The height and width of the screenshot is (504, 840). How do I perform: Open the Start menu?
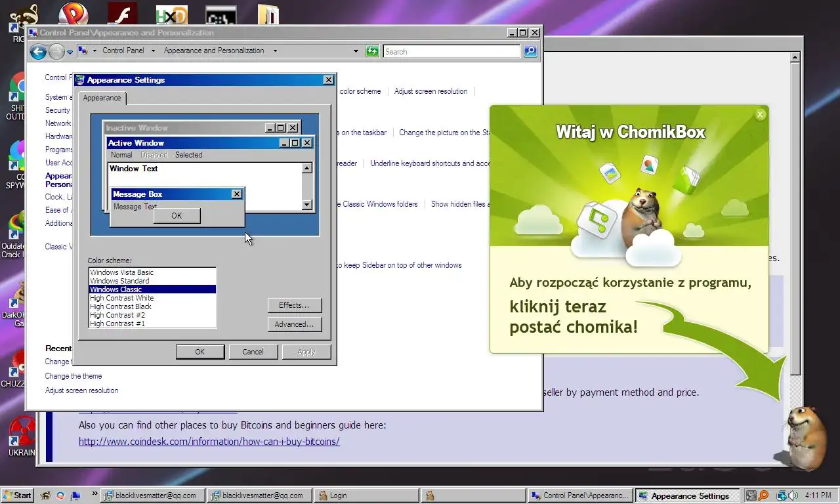point(18,495)
